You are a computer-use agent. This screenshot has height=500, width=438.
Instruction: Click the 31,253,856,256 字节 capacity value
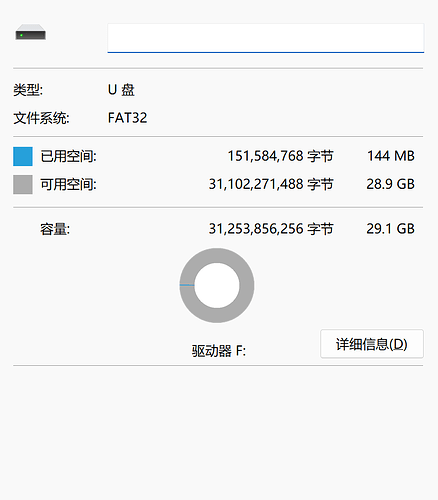(271, 229)
